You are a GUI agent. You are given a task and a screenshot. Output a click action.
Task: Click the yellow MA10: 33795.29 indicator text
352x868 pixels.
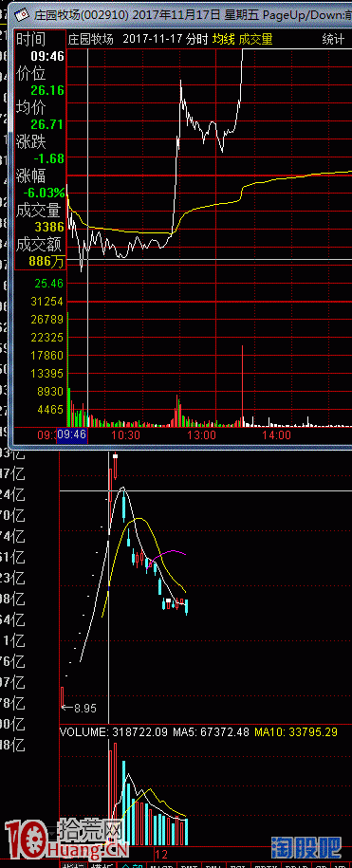point(296,731)
